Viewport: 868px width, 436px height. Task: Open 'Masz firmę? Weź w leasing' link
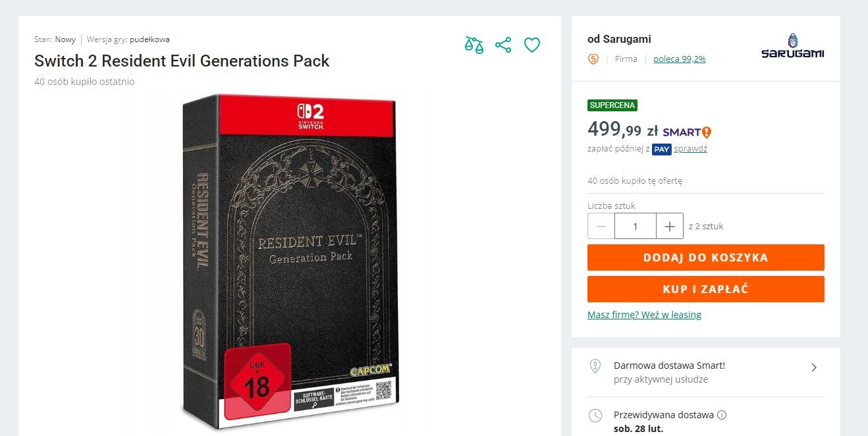click(644, 315)
